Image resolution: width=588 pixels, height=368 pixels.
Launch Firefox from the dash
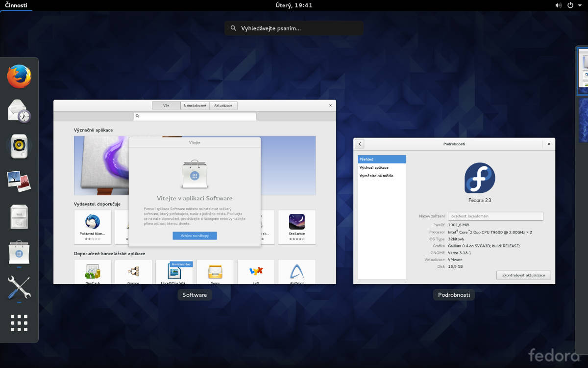pyautogui.click(x=19, y=76)
